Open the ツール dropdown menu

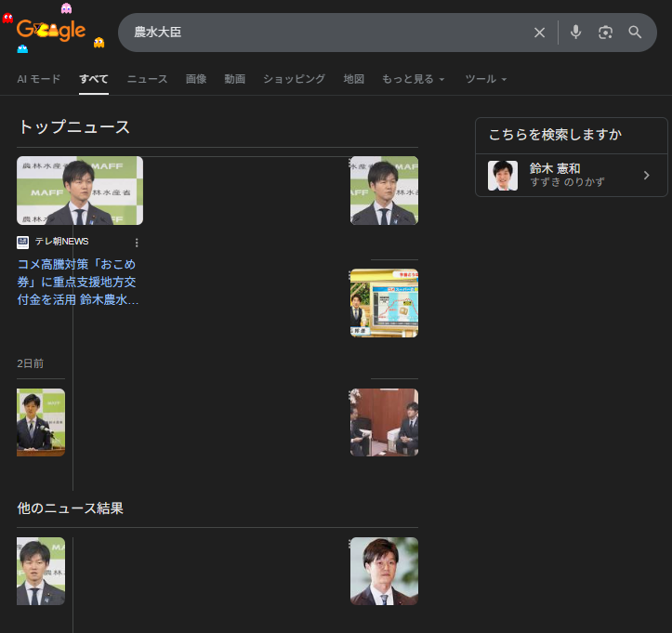[485, 79]
